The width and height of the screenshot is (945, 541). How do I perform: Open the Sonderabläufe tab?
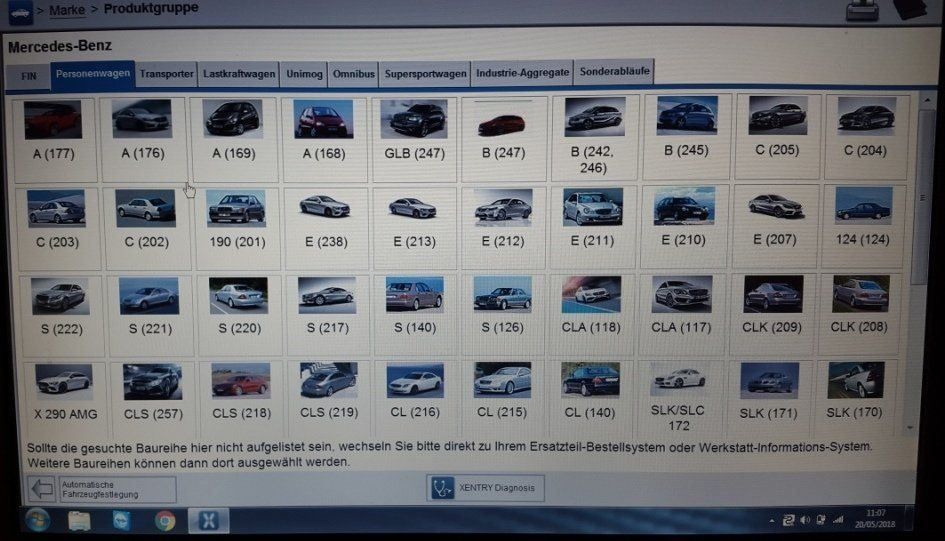point(615,72)
